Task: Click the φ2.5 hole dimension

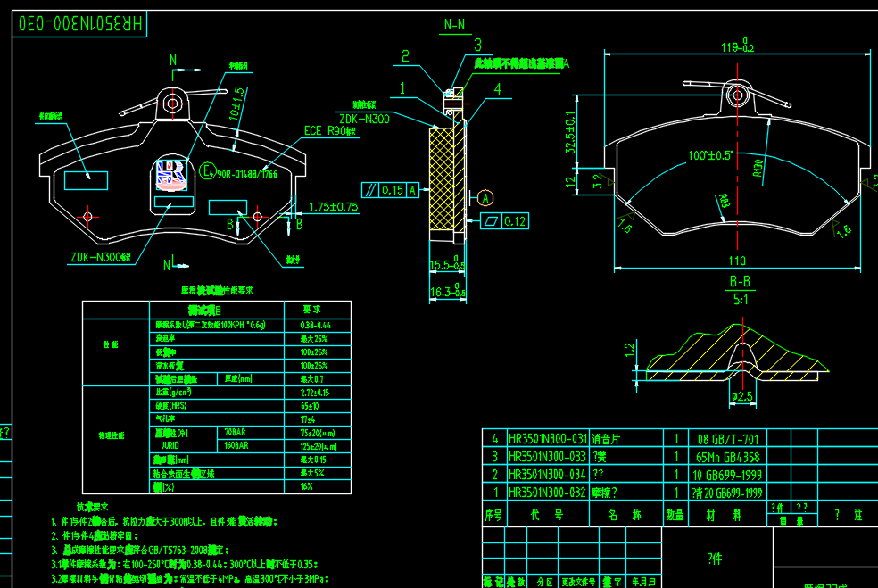Action: [x=742, y=397]
